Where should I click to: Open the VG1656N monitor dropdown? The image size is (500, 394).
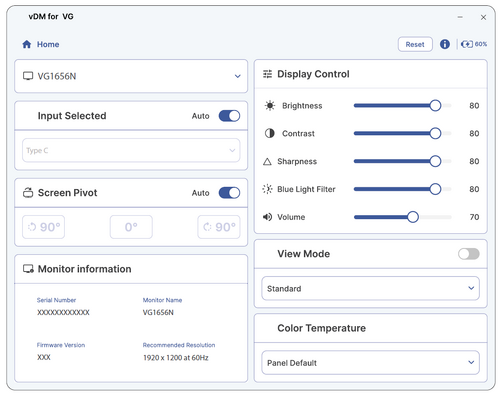[x=131, y=76]
